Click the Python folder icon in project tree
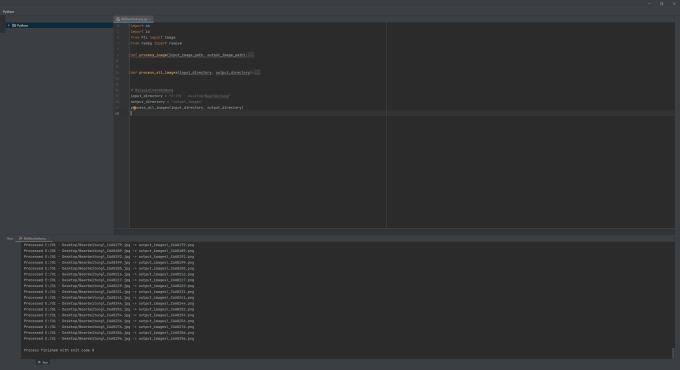The image size is (680, 370). tap(14, 26)
